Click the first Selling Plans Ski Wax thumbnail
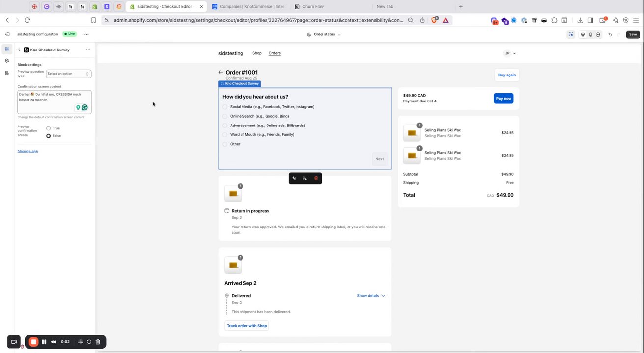This screenshot has height=353, width=644. [412, 133]
